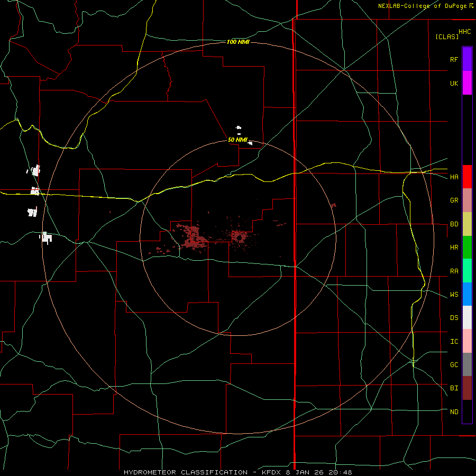Click the HA legend label

(454, 177)
